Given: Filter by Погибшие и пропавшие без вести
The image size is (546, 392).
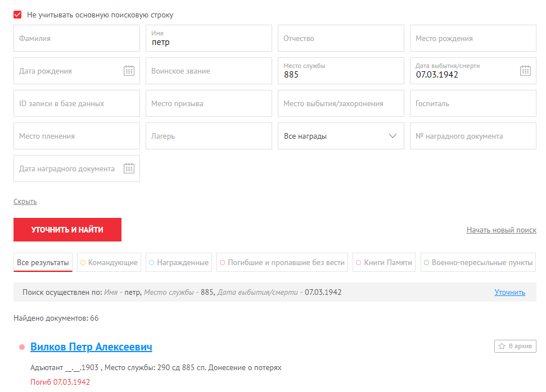Looking at the screenshot, I should 282,262.
